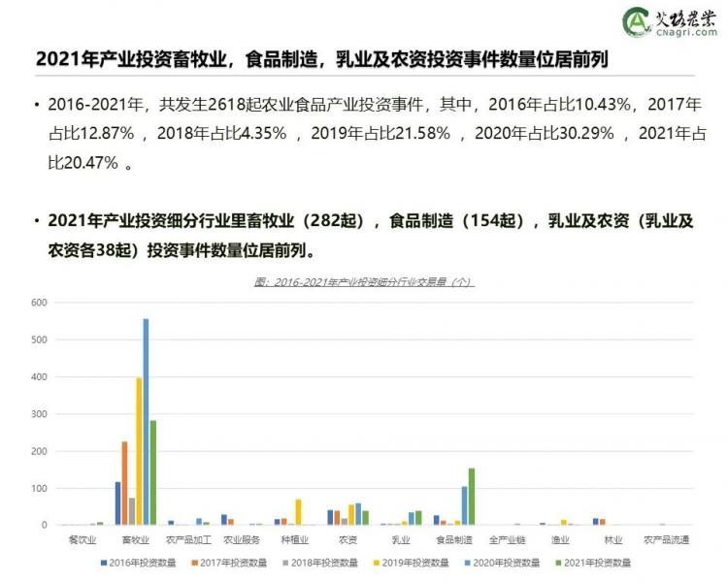
Task: Select the green 2021 bar for 食品制造
Action: pyautogui.click(x=472, y=497)
